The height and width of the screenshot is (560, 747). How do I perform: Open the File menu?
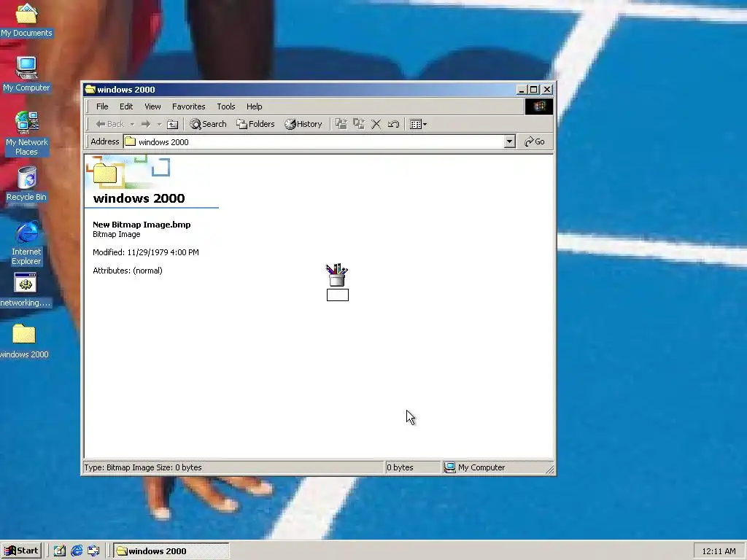(x=102, y=106)
